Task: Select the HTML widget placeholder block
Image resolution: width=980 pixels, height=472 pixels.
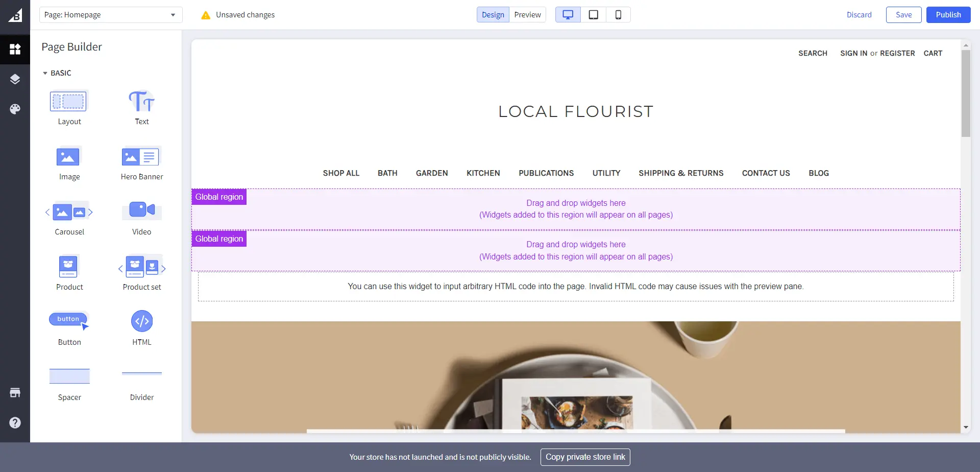Action: point(576,287)
